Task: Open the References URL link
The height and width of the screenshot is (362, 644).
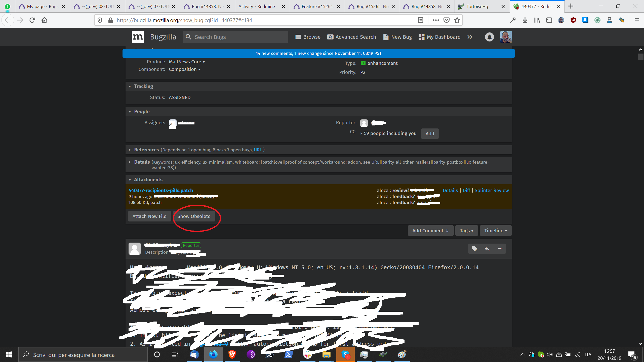Action: tap(258, 150)
